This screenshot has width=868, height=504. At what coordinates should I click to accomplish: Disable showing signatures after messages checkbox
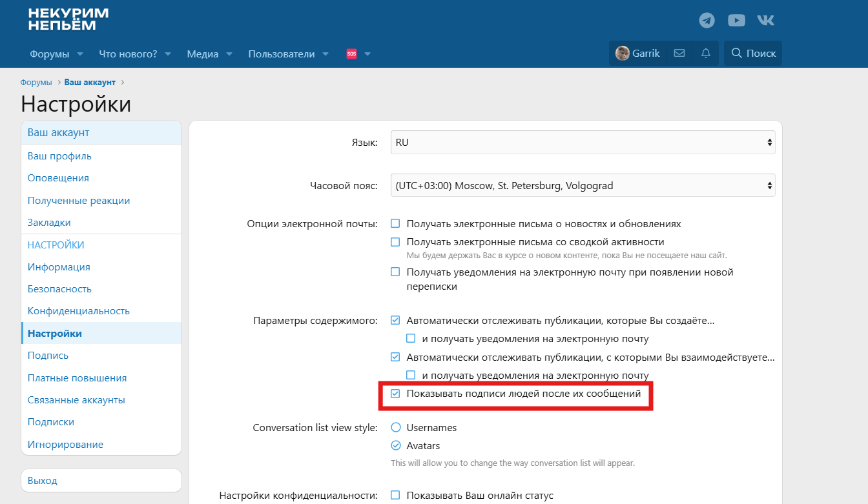click(x=396, y=394)
